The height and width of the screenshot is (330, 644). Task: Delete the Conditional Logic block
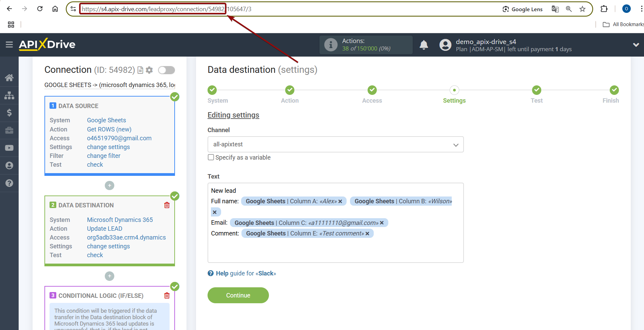point(167,295)
